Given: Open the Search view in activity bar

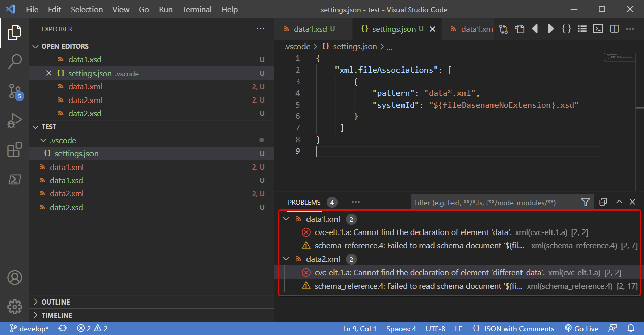Looking at the screenshot, I should point(15,62).
